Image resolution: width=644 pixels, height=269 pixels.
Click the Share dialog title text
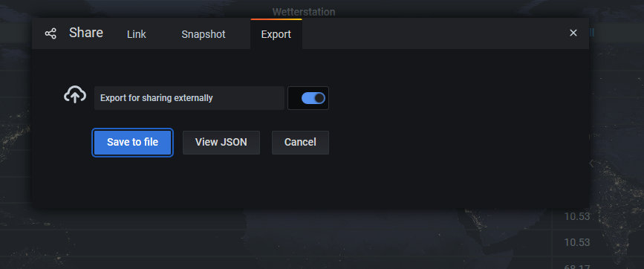[x=86, y=33]
